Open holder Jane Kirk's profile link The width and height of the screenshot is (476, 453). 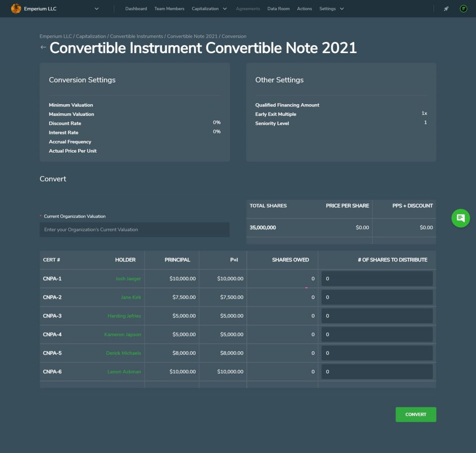point(131,297)
